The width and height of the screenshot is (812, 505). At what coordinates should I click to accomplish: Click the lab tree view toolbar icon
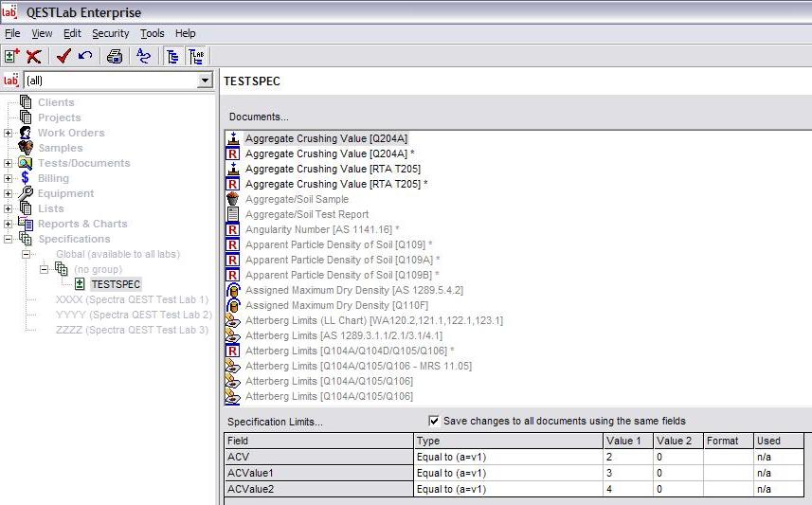pos(197,56)
